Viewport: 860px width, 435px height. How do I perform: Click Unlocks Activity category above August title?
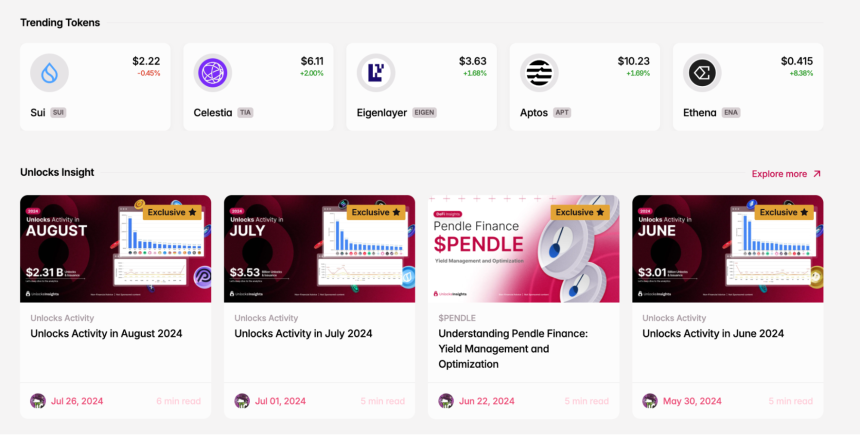point(62,318)
